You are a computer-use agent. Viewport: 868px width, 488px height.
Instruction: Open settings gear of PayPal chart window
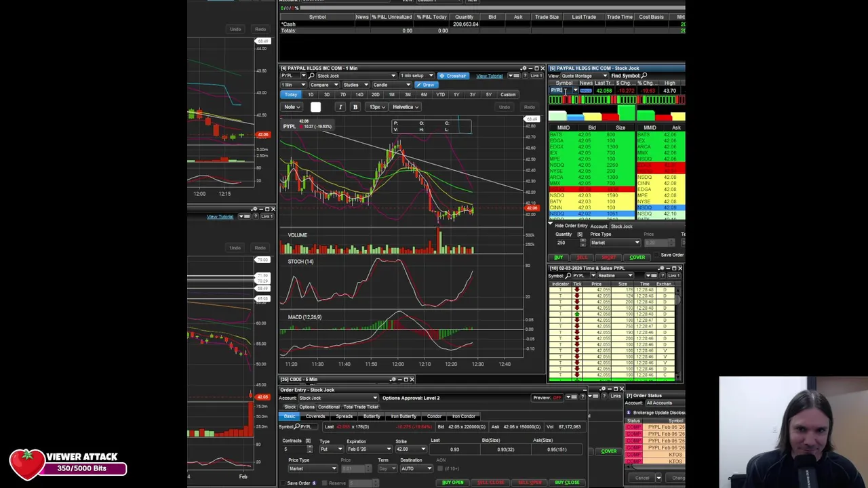pyautogui.click(x=523, y=68)
